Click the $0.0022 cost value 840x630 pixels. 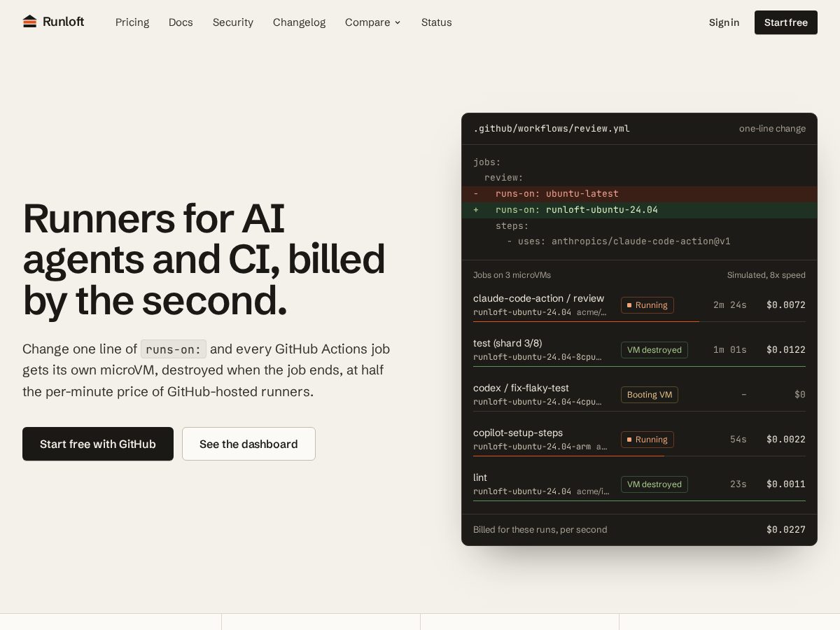point(786,440)
